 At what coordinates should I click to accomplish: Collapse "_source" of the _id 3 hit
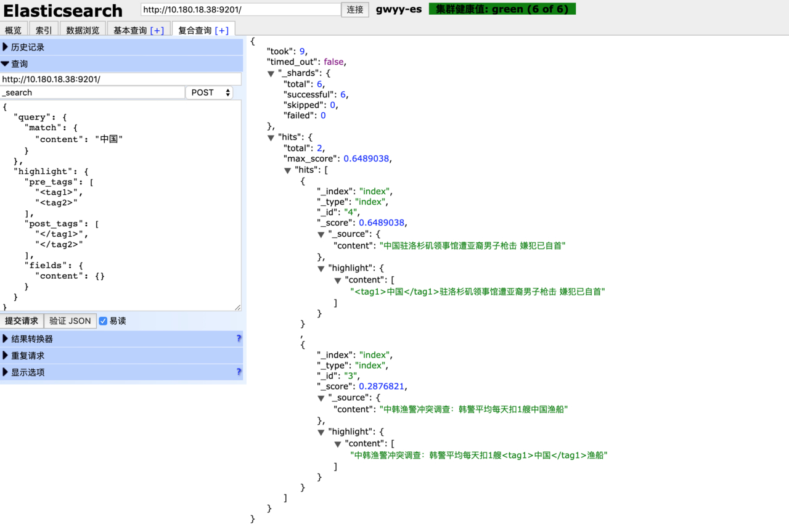point(321,398)
